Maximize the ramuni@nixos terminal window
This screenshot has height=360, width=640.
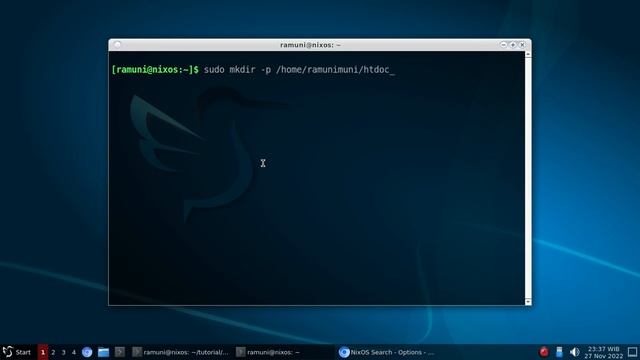click(513, 44)
